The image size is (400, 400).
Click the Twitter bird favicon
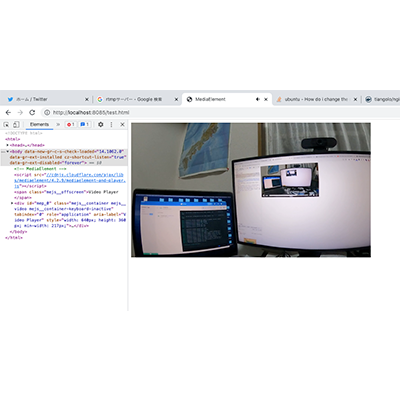(x=10, y=99)
